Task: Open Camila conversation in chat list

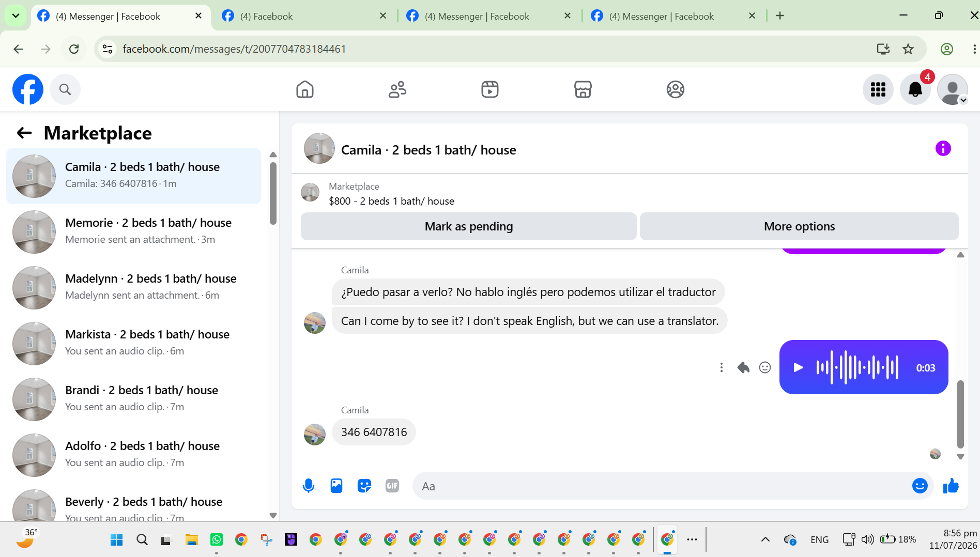Action: click(x=133, y=176)
